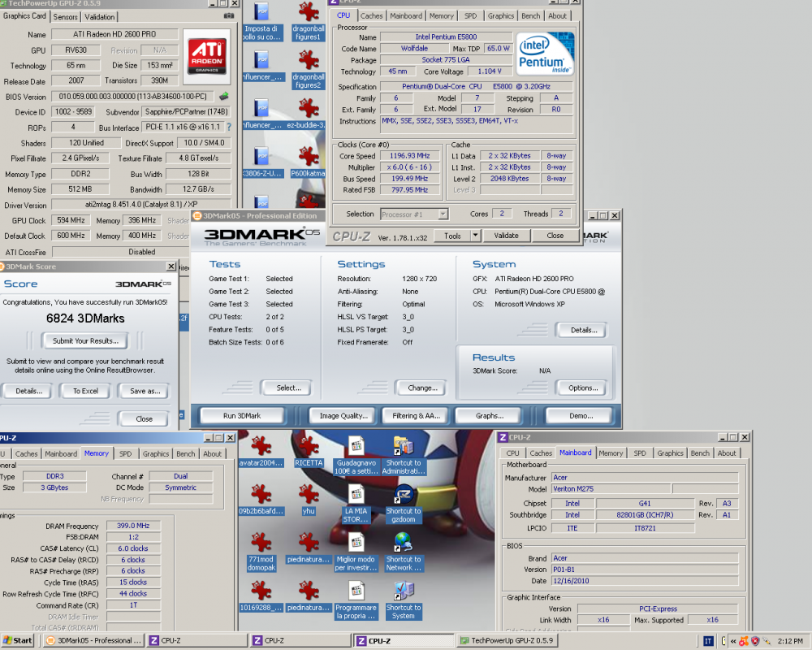Click the Start button on the taskbar
Image resolution: width=812 pixels, height=650 pixels.
coord(16,640)
